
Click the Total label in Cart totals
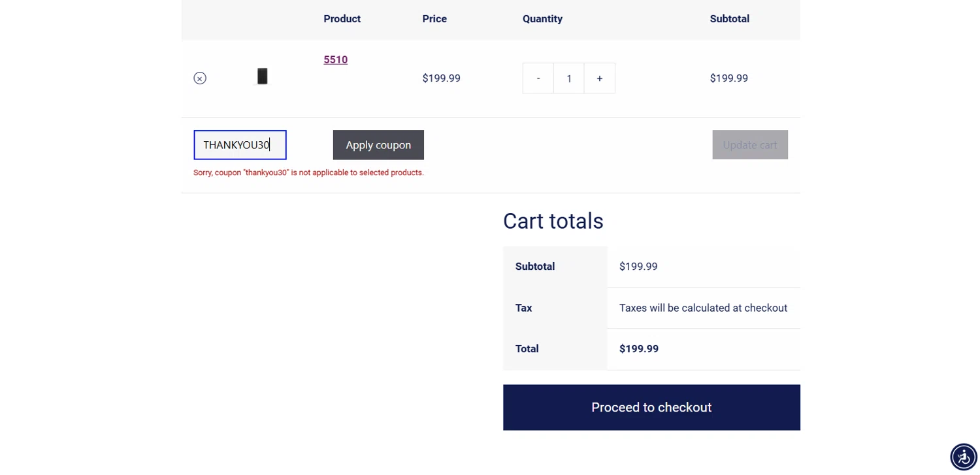click(527, 349)
